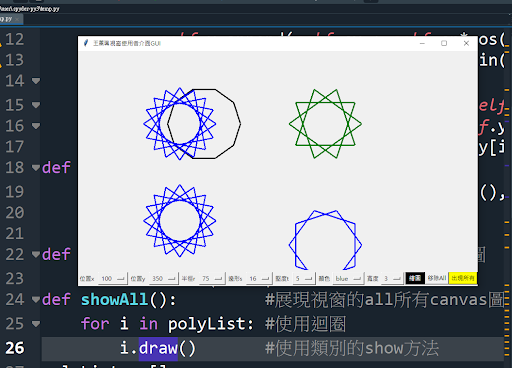
Task: Collapse the code fold at line 14
Action: pyautogui.click(x=36, y=81)
